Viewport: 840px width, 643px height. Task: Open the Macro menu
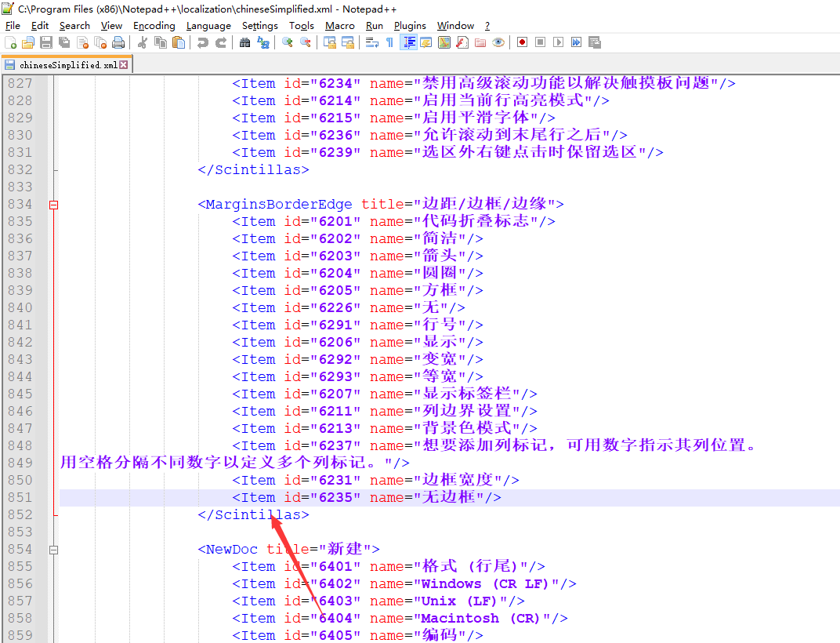pos(339,26)
